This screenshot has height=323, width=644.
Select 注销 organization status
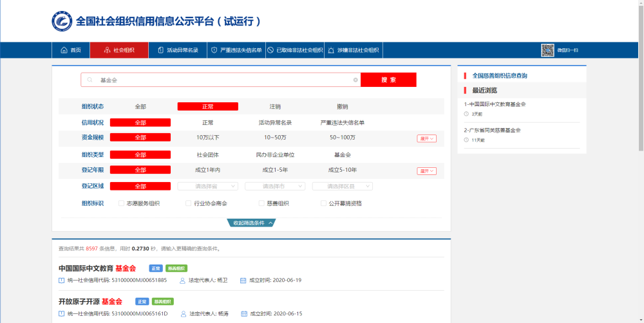click(275, 106)
